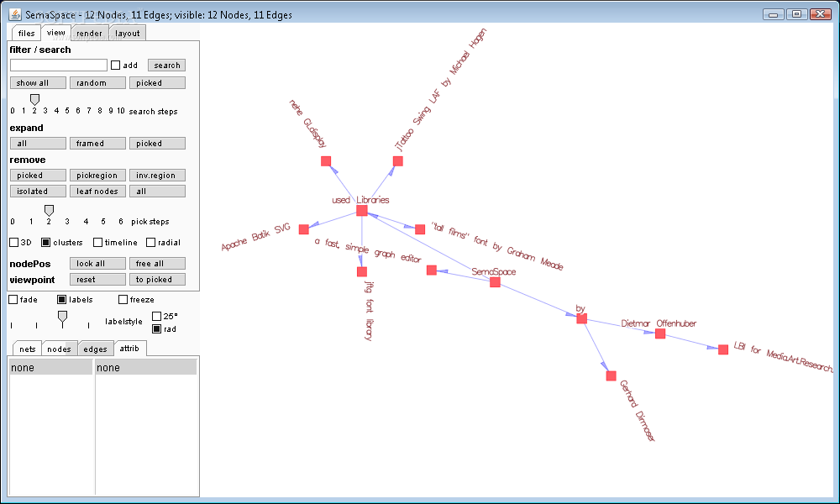Switch to the nodes tab
Image resolution: width=840 pixels, height=504 pixels.
[59, 349]
